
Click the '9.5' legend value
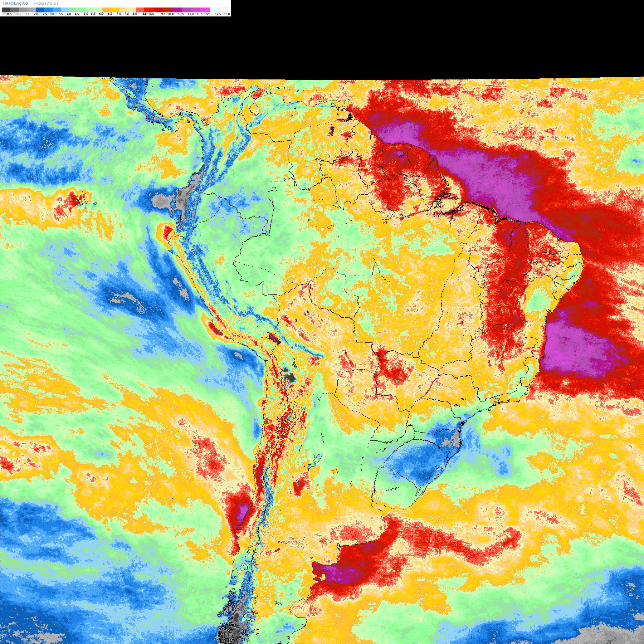163,14
